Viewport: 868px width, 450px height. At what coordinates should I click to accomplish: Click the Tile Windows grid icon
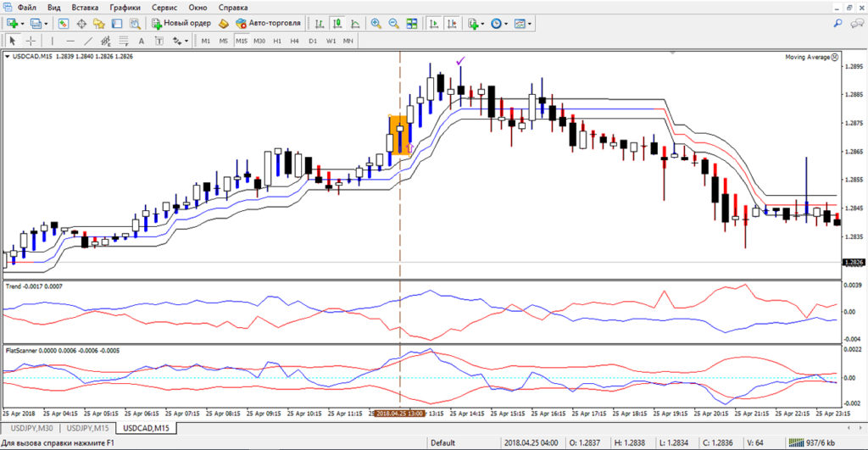pos(412,24)
